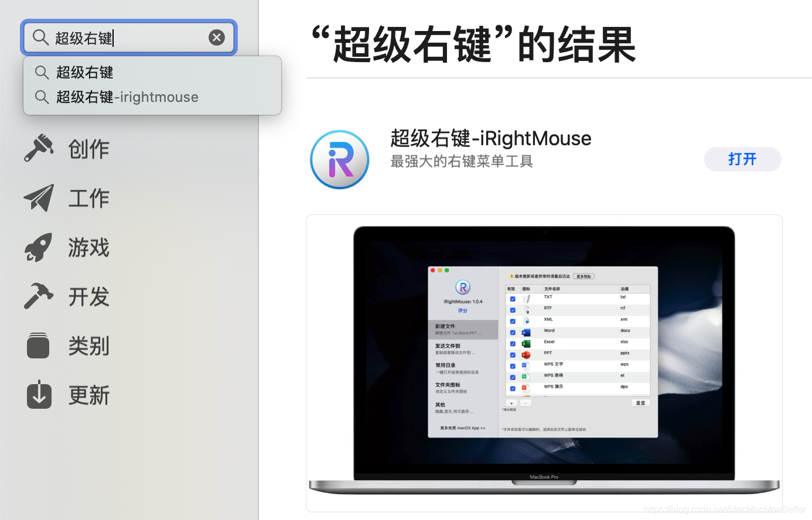Click the magnifier icon beside the 超级右键-irightmouse suggestion

tap(42, 97)
